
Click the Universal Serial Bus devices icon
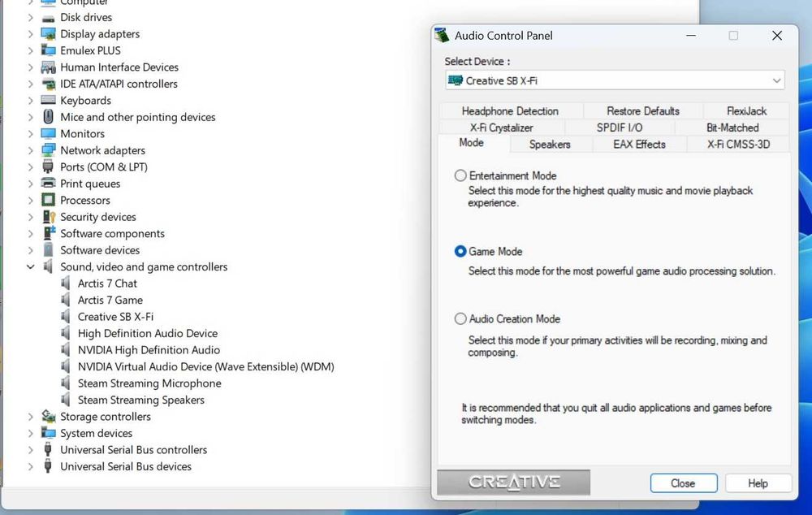(48, 466)
